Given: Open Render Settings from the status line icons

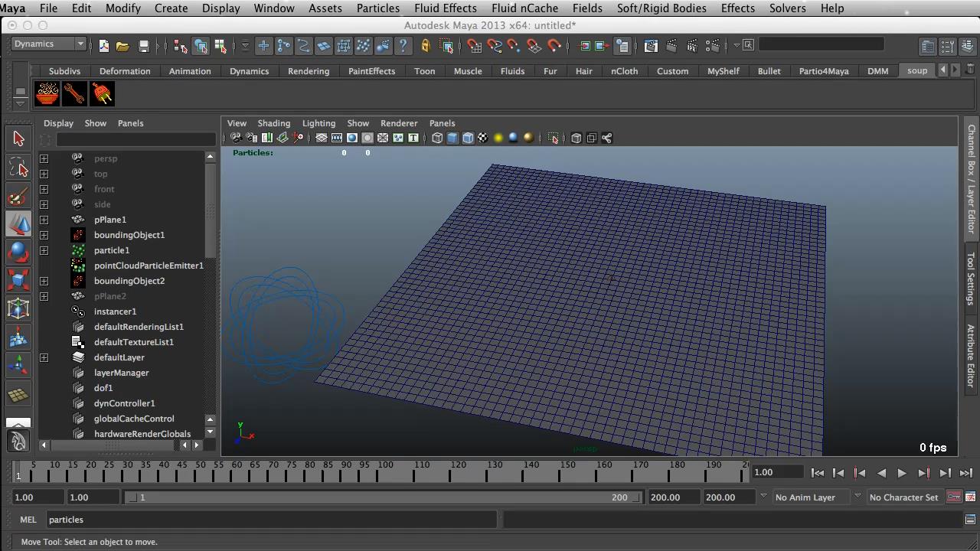Looking at the screenshot, I should pos(711,46).
